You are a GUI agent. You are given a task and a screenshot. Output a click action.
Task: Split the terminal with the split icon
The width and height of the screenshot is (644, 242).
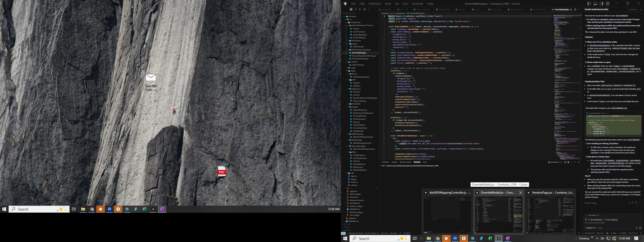click(x=565, y=162)
